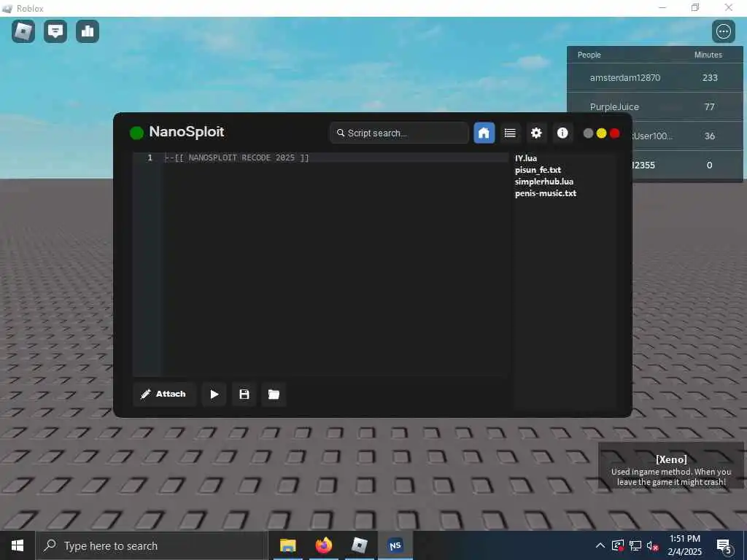The width and height of the screenshot is (747, 560).
Task: Execute script with the play button
Action: [x=214, y=394]
